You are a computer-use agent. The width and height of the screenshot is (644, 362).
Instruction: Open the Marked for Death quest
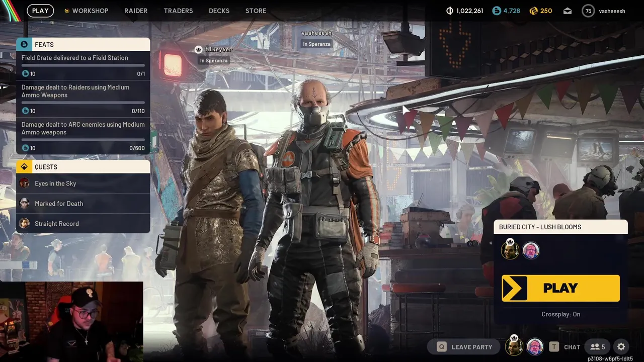point(83,204)
